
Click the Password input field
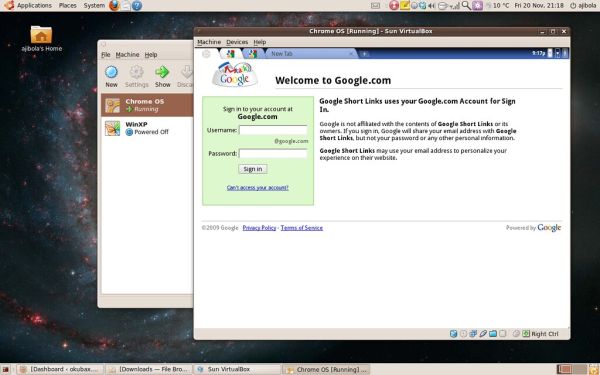273,153
